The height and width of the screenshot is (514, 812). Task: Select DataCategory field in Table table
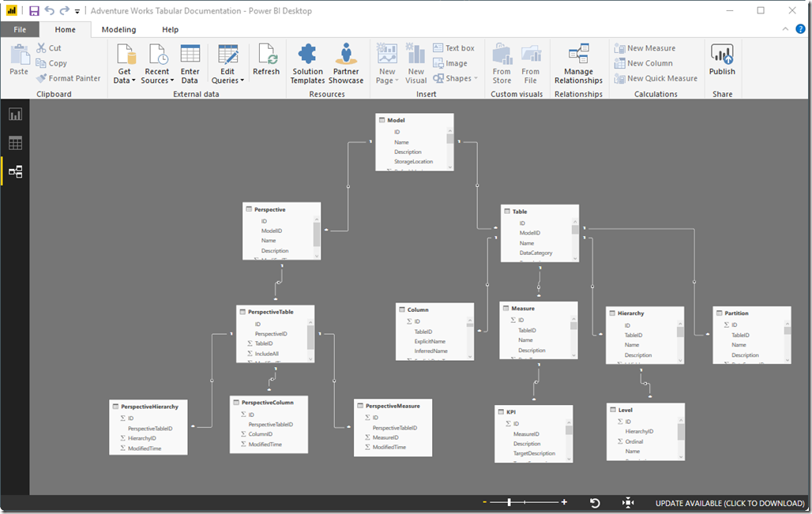click(536, 253)
